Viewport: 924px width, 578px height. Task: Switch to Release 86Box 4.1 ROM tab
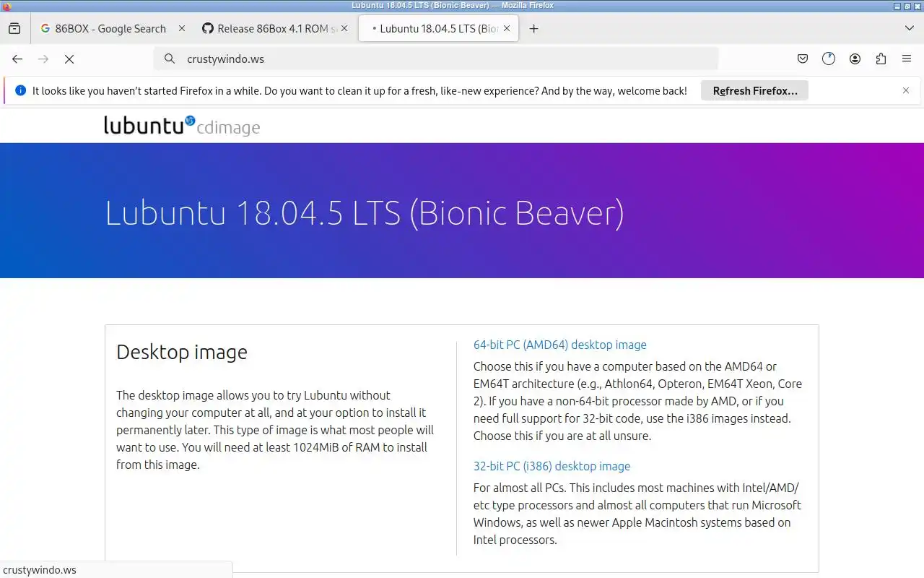pos(276,29)
